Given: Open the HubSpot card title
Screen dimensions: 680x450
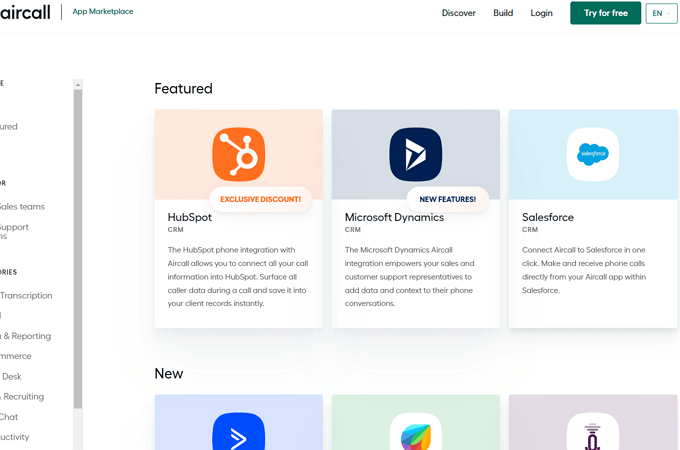Looking at the screenshot, I should (x=190, y=217).
